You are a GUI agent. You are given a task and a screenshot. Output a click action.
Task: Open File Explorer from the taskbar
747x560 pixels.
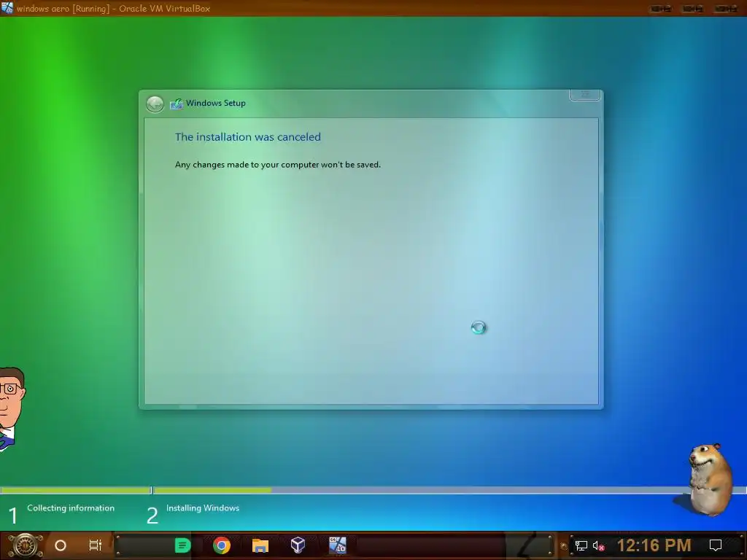coord(260,545)
